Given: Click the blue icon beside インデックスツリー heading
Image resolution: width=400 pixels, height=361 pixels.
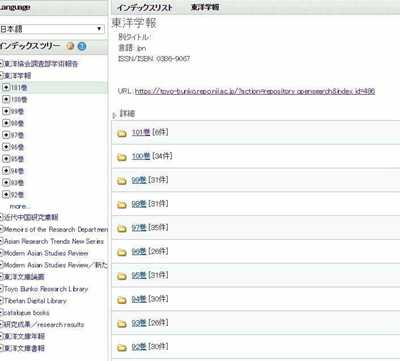Looking at the screenshot, I should point(82,46).
